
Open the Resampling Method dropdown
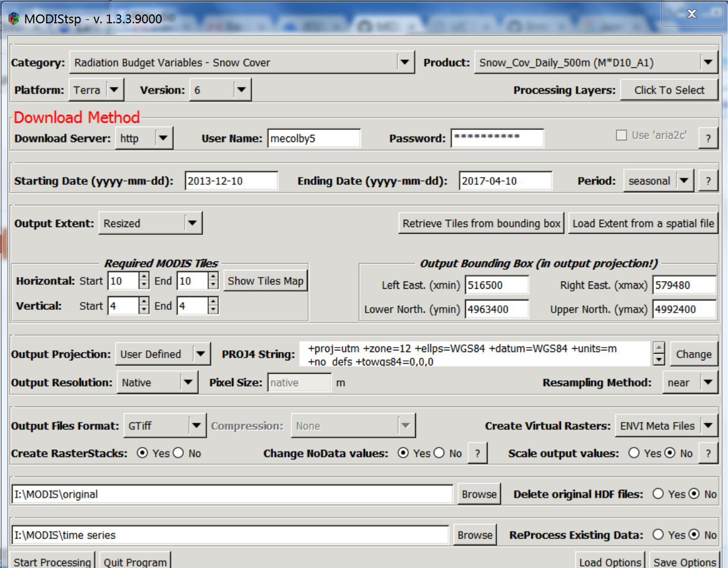click(x=709, y=382)
